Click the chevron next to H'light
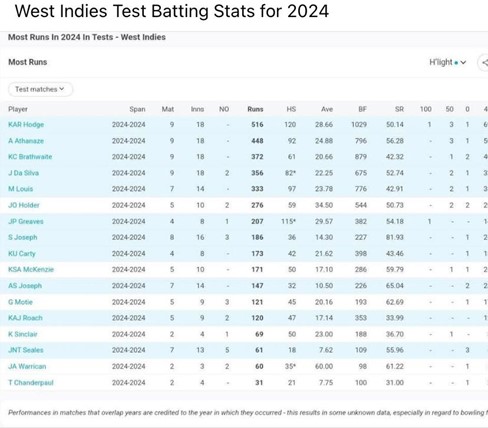 463,62
